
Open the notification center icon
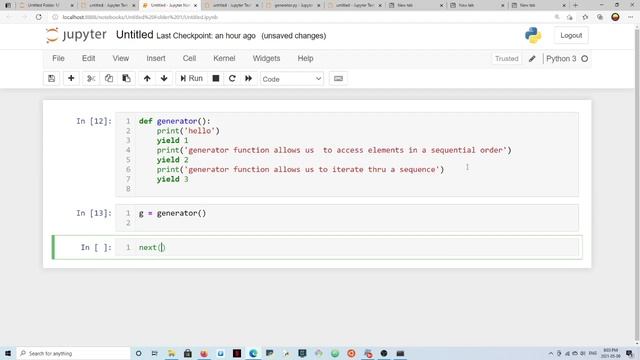pyautogui.click(x=630, y=353)
